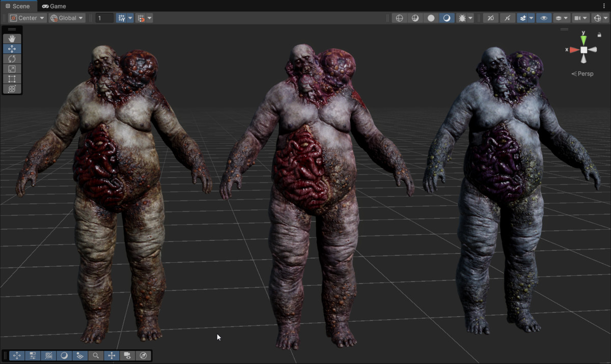The width and height of the screenshot is (611, 364).
Task: Switch to the Game tab
Action: tap(54, 6)
